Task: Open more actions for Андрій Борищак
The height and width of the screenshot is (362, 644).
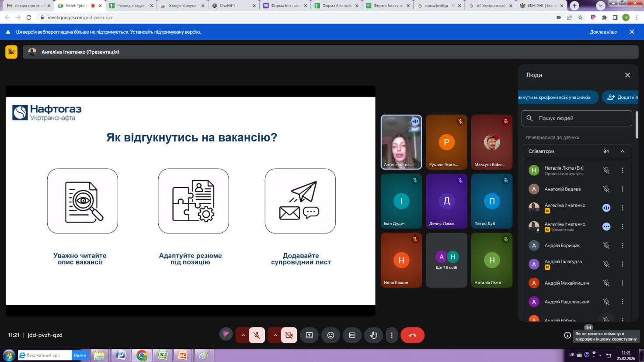Action: 623,246
